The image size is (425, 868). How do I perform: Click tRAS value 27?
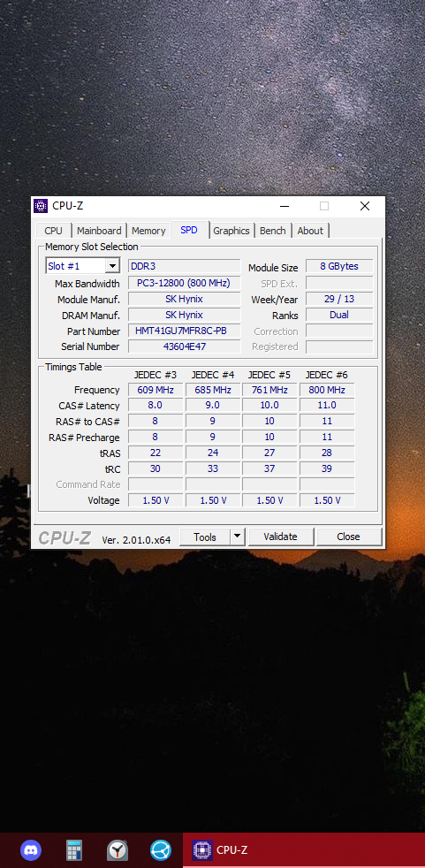pos(269,453)
